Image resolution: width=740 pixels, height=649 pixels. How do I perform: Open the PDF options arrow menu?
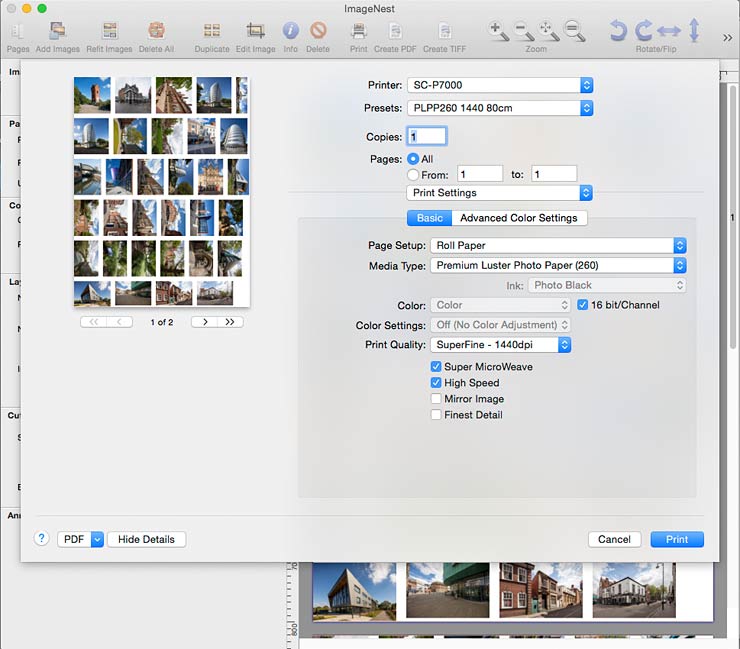[x=97, y=539]
